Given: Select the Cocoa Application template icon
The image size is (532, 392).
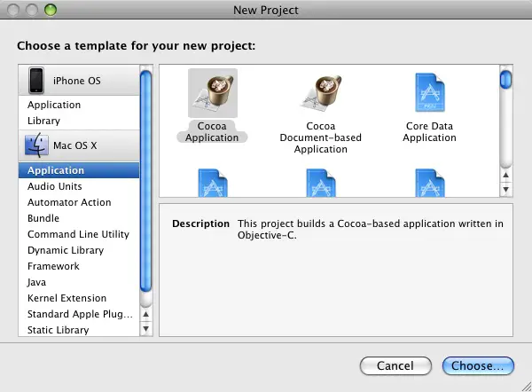Looking at the screenshot, I should (213, 94).
